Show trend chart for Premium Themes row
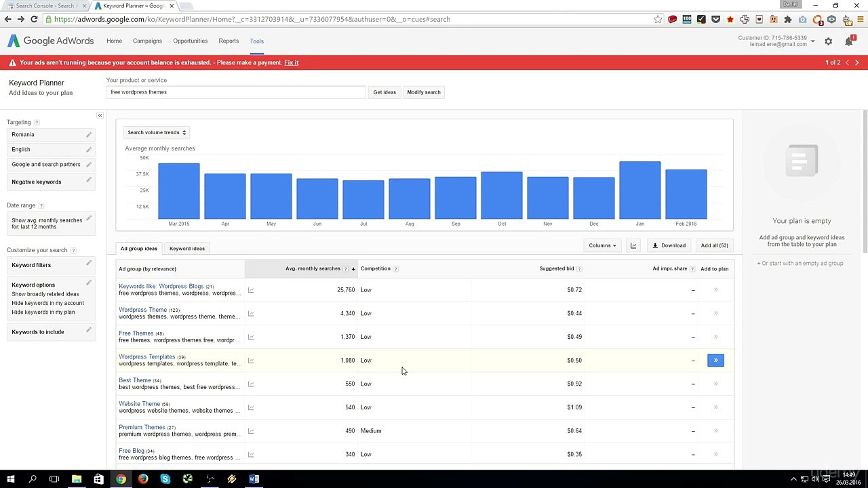Viewport: 868px width, 488px height. click(251, 431)
